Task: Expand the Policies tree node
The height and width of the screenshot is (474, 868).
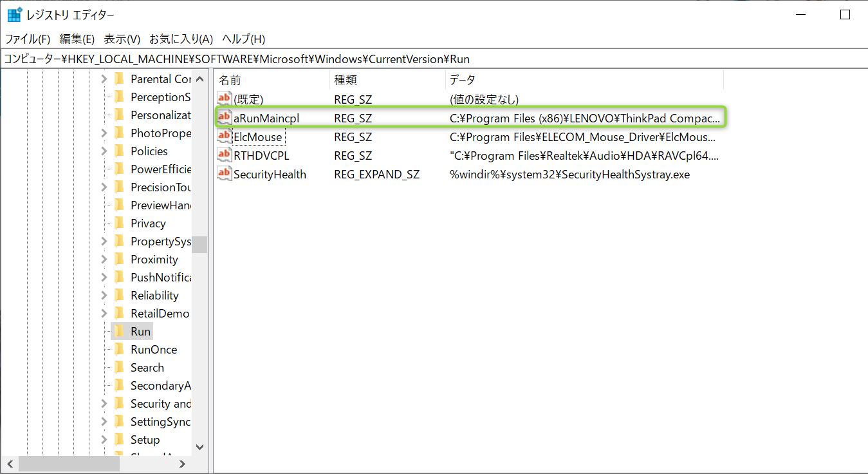Action: tap(104, 151)
